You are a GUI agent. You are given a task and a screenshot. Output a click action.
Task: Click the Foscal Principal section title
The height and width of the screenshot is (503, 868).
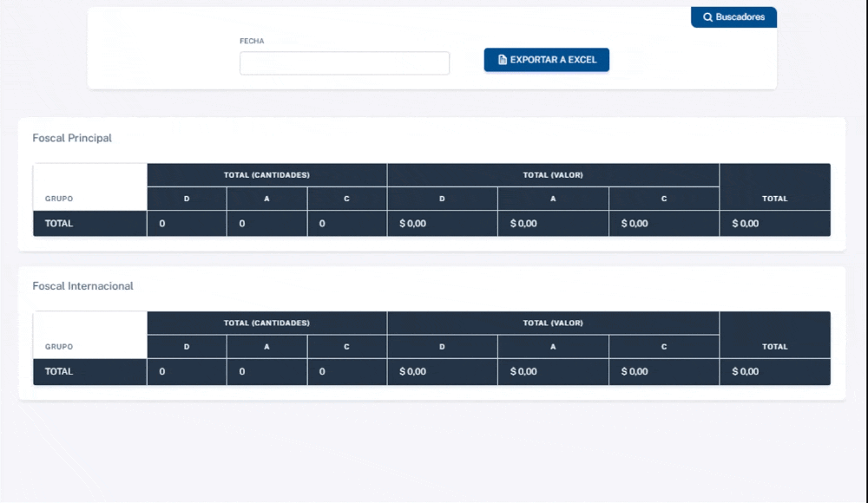pyautogui.click(x=72, y=138)
